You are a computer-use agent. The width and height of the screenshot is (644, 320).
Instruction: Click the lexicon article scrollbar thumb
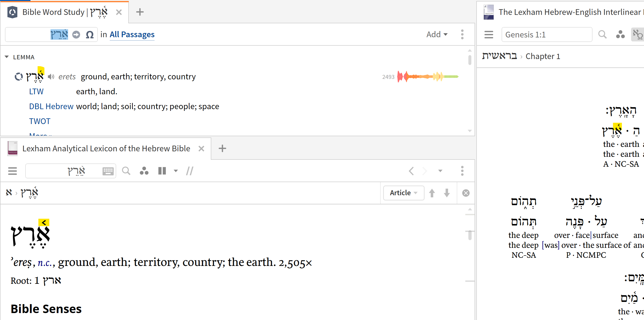click(470, 235)
